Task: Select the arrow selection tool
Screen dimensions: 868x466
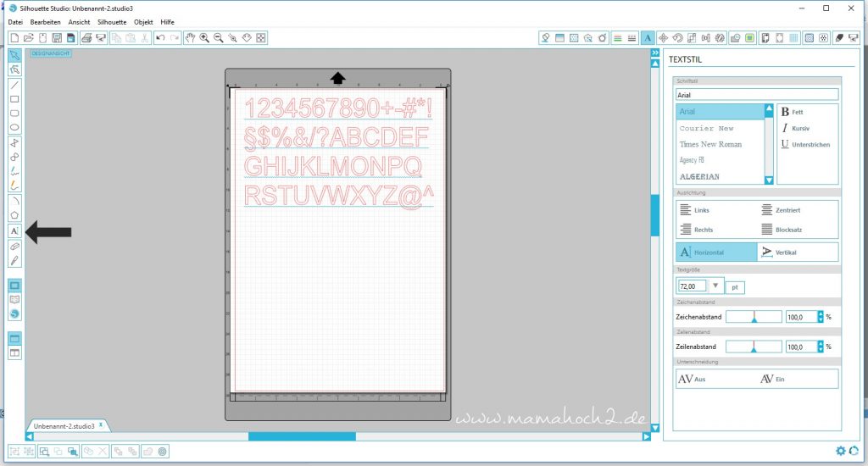Action: 14,55
